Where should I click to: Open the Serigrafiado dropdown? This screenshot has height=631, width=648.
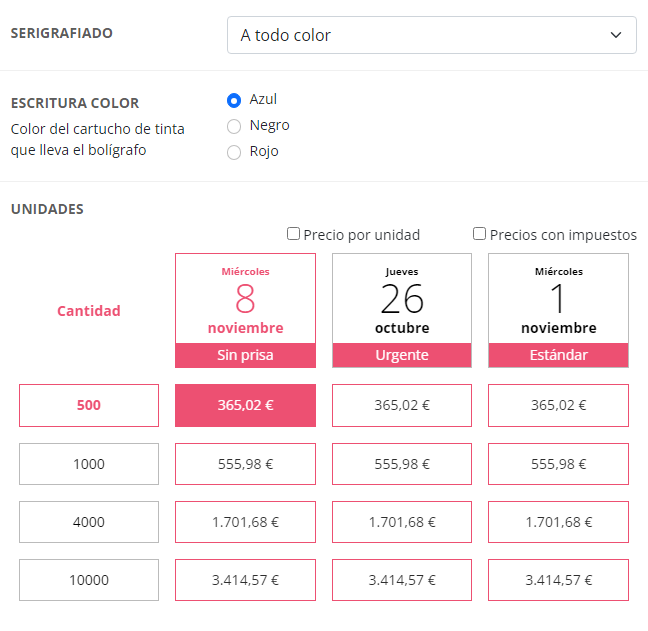431,35
